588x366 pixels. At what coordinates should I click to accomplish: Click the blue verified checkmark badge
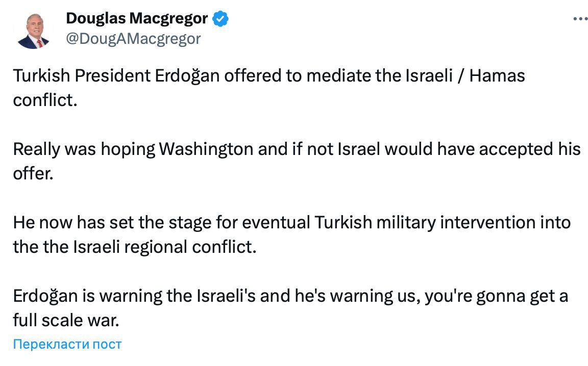[x=220, y=19]
